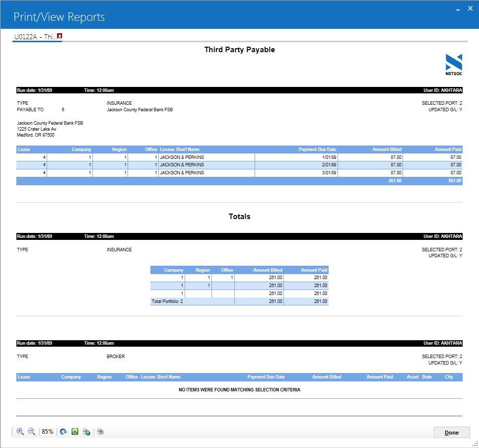Select the 1/01/89 payment due date cell
This screenshot has height=448, width=479.
point(296,157)
